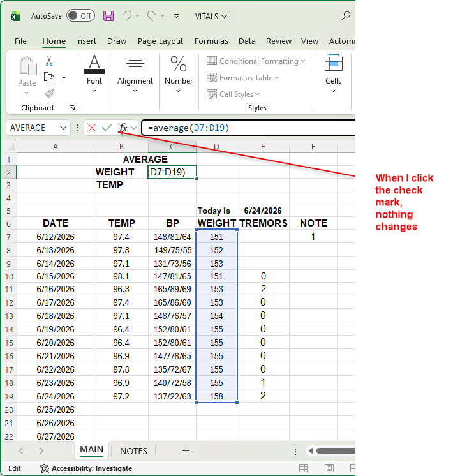Click the horizontal scrollbar left arrow
The width and height of the screenshot is (453, 476).
coord(311,451)
